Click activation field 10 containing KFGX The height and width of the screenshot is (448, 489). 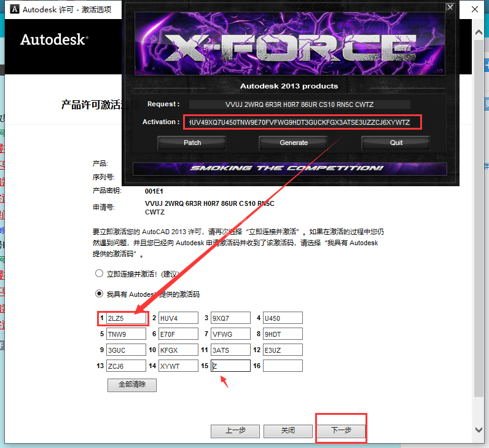tap(178, 350)
